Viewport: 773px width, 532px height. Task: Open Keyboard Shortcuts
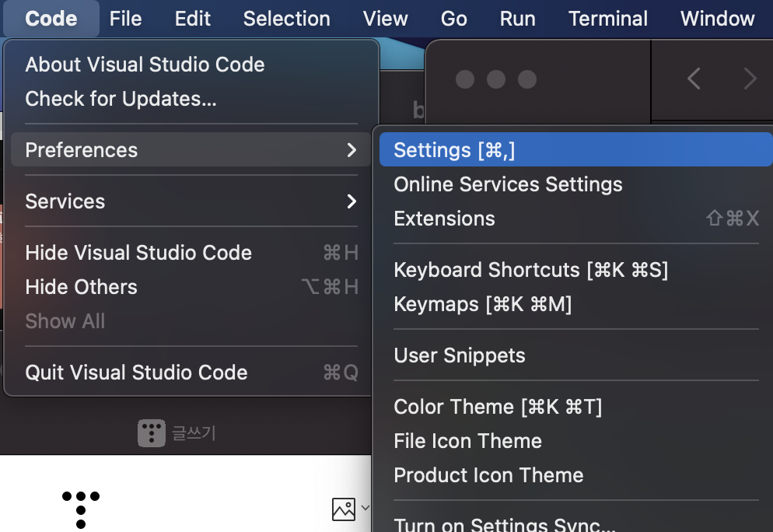575,270
